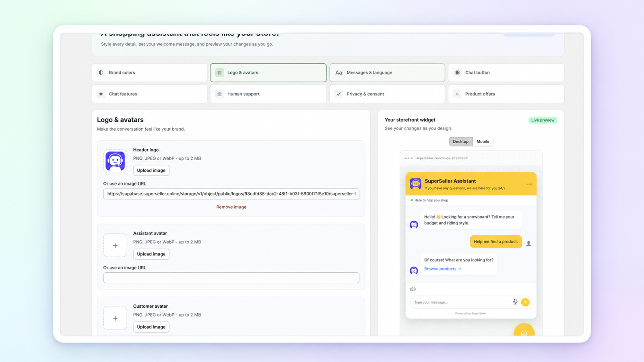644x362 pixels.
Task: Click the Header logo robot thumbnail
Action: (115, 161)
